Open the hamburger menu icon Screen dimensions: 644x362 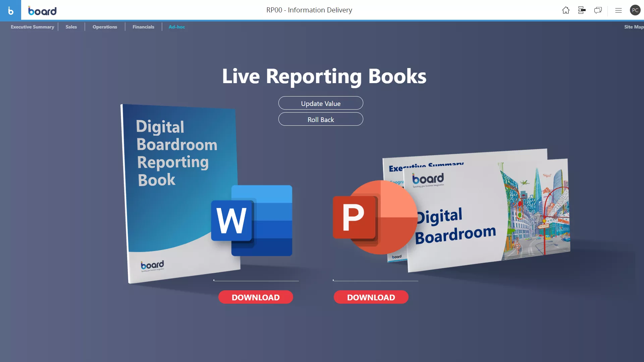(x=619, y=10)
